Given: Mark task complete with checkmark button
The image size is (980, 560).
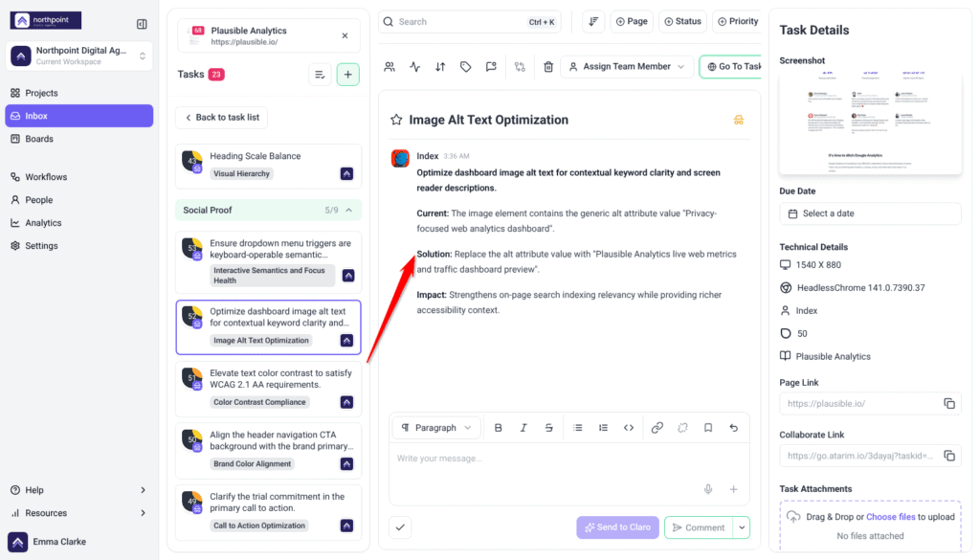Looking at the screenshot, I should click(x=401, y=527).
